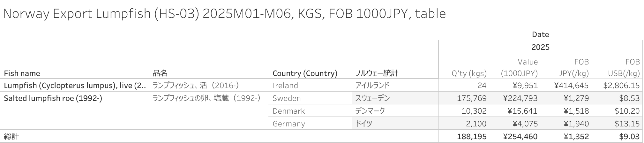
Task: Select the Value (1000JPY) header
Action: pyautogui.click(x=519, y=68)
